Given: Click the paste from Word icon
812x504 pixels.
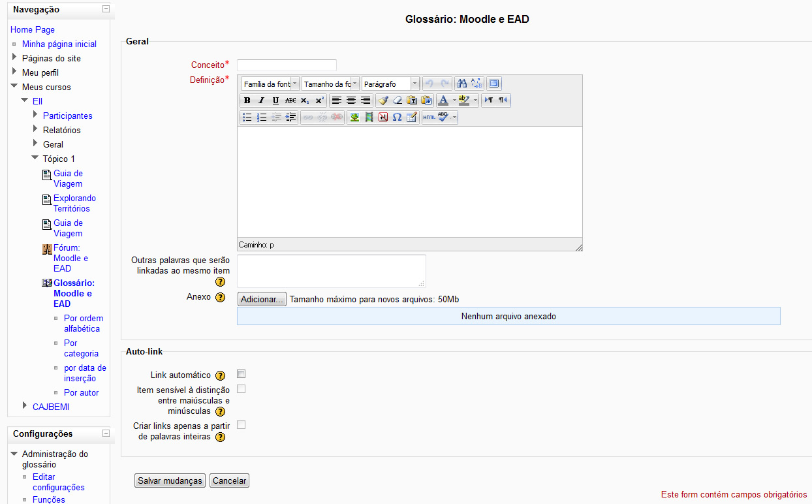Looking at the screenshot, I should (426, 101).
